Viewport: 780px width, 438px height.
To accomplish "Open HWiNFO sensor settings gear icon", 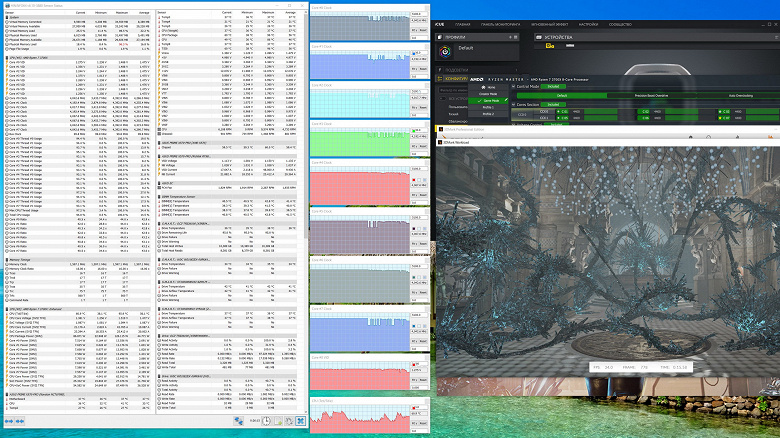I will [290, 423].
